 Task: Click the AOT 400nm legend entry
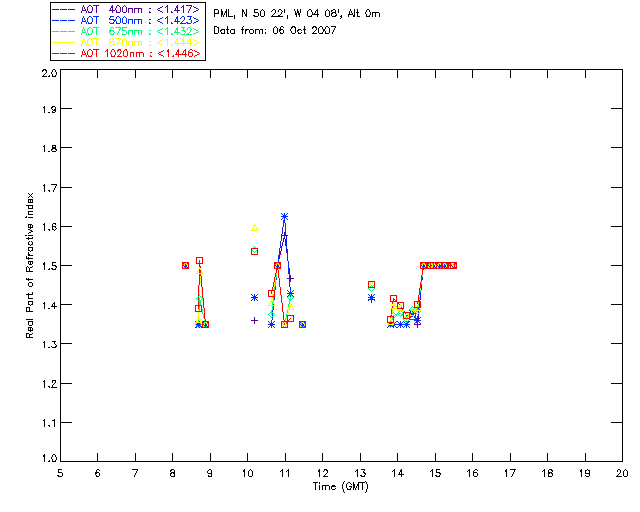tap(126, 9)
